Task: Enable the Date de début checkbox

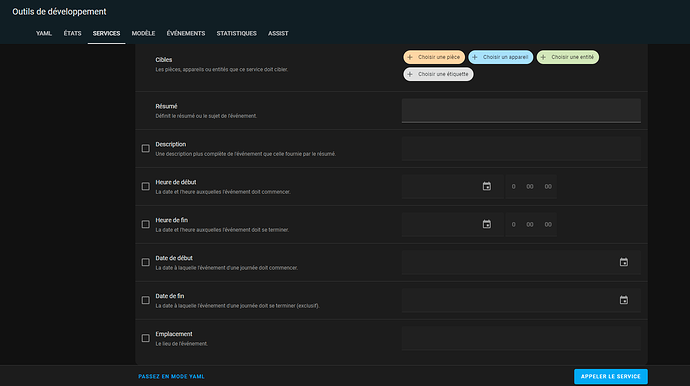Action: (146, 262)
